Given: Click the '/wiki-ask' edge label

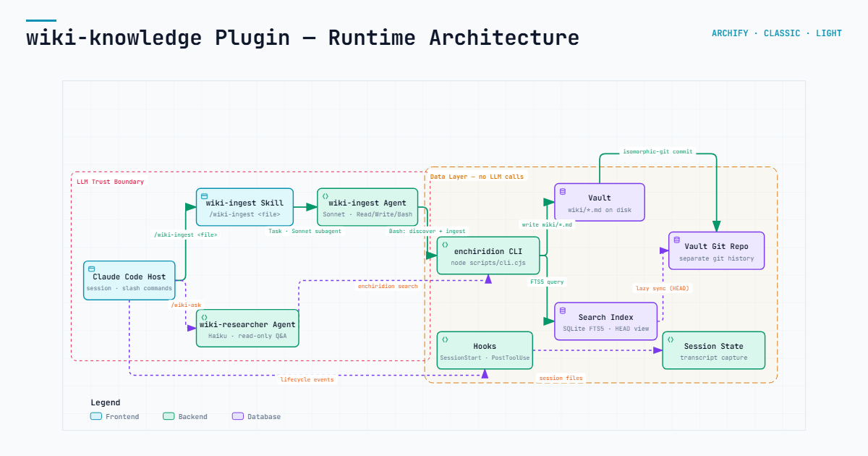Looking at the screenshot, I should [186, 305].
